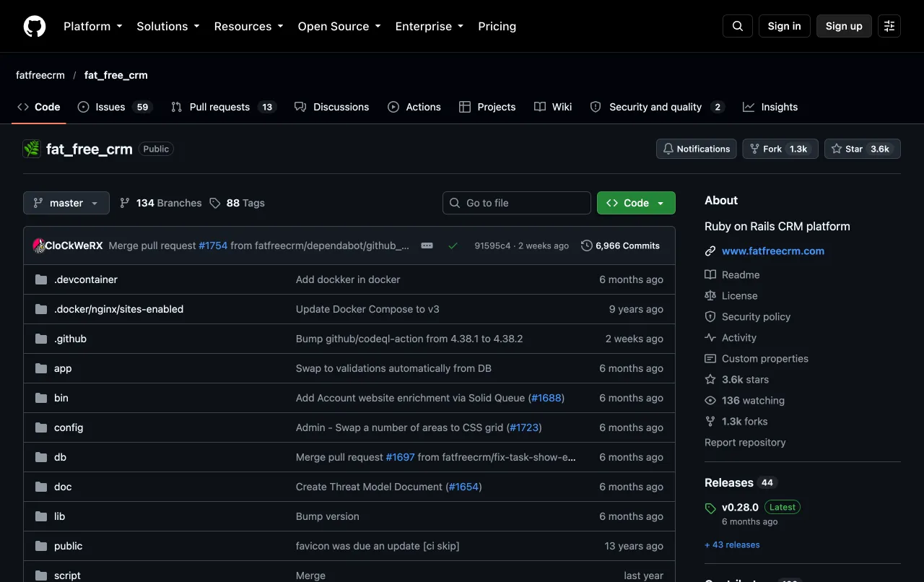Expand the Platform menu
The height and width of the screenshot is (582, 924).
coord(93,26)
